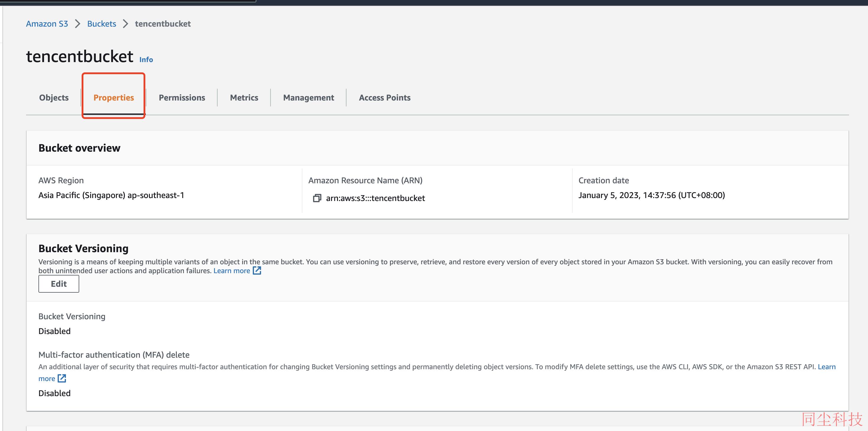Go to the Access Points tab

point(384,98)
